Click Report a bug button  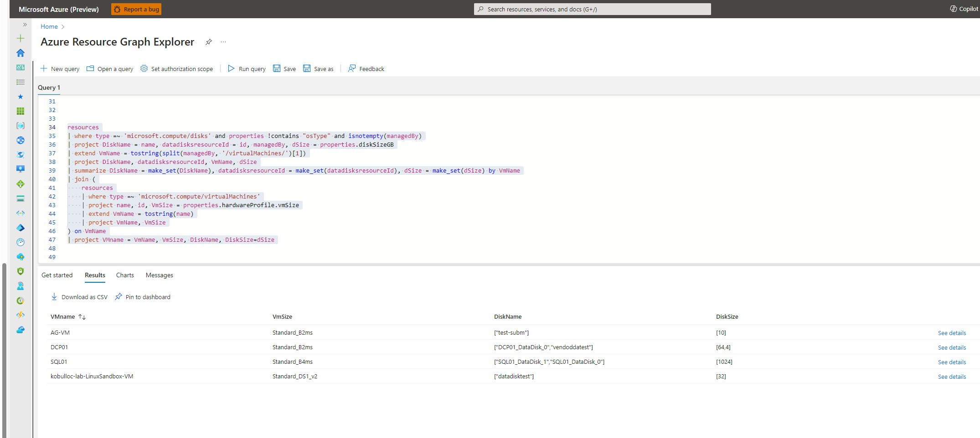pos(136,9)
